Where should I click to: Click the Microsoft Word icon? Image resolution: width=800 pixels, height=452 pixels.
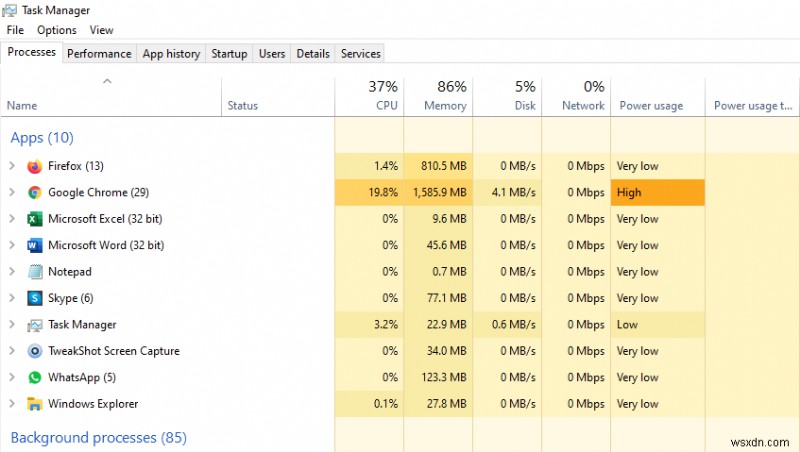coord(35,245)
